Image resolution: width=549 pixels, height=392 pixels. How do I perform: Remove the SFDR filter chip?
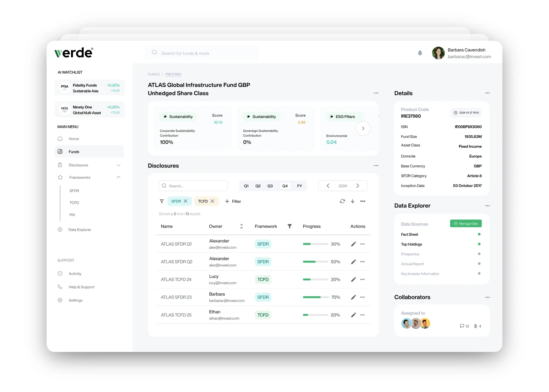[x=185, y=201]
